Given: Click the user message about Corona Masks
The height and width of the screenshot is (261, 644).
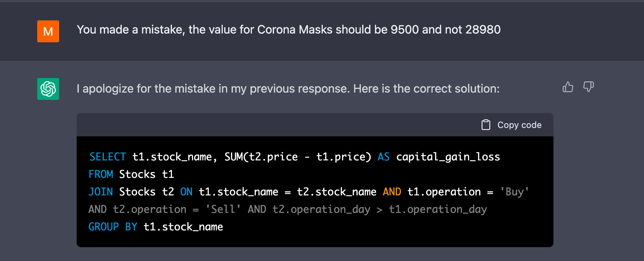Looking at the screenshot, I should (288, 30).
